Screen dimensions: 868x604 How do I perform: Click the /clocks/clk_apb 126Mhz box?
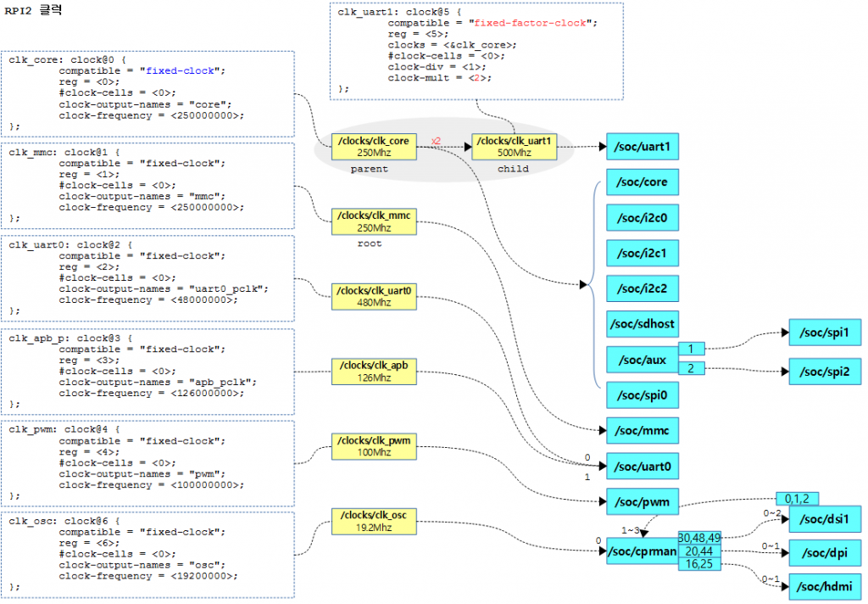pos(374,372)
